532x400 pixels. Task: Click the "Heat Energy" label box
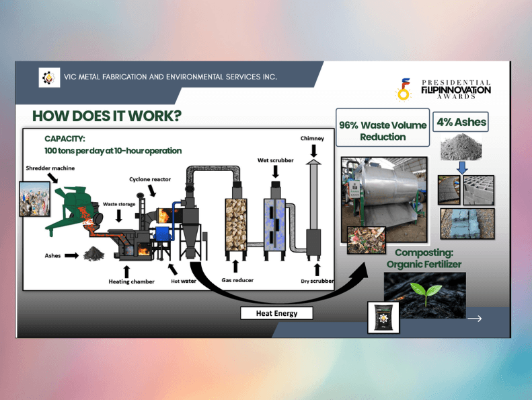(x=276, y=313)
